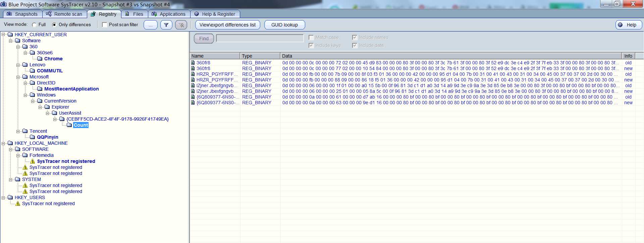
Task: Click the QQPinyin key folder icon
Action: click(33, 137)
